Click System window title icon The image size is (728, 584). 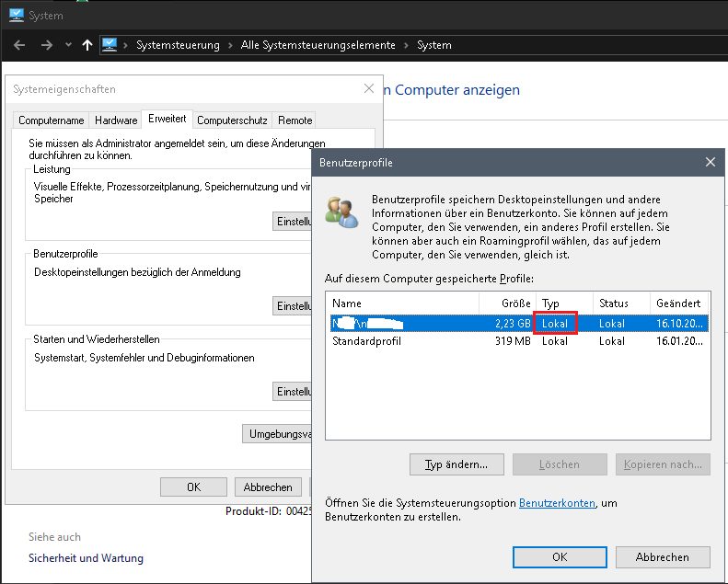(x=17, y=16)
